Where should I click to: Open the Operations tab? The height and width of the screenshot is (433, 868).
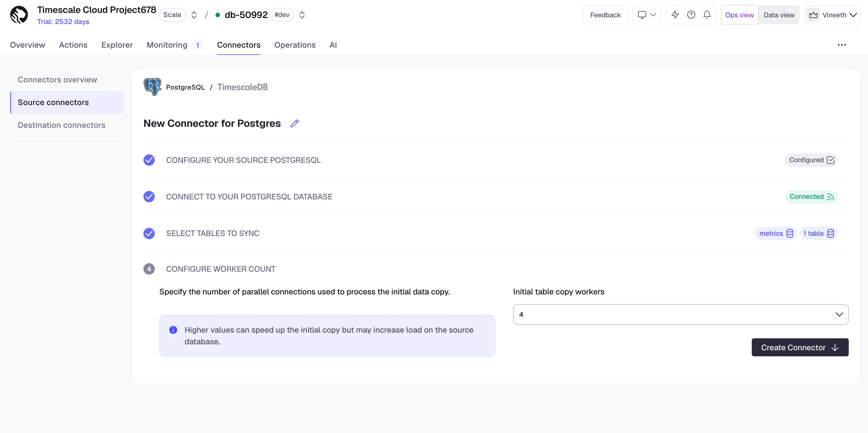pyautogui.click(x=295, y=45)
